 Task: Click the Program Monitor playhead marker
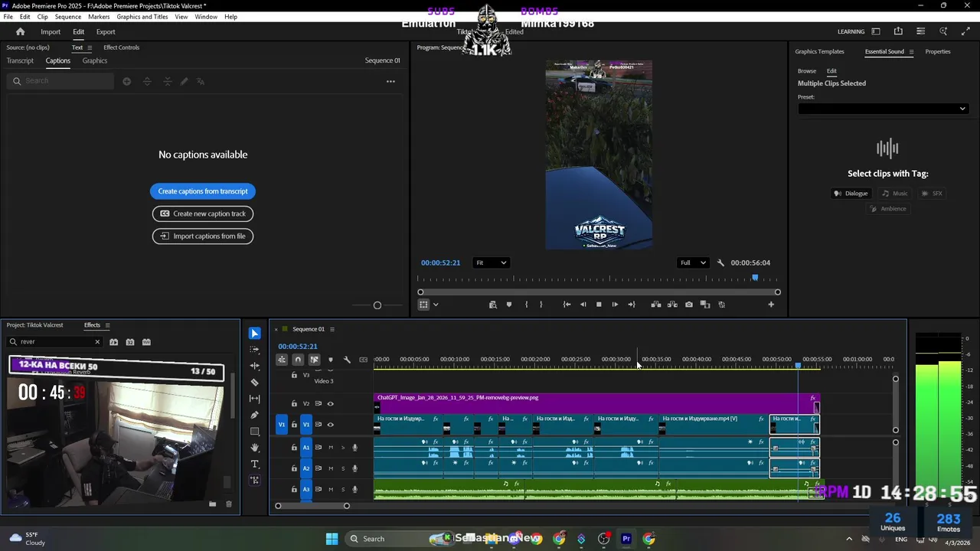[755, 278]
